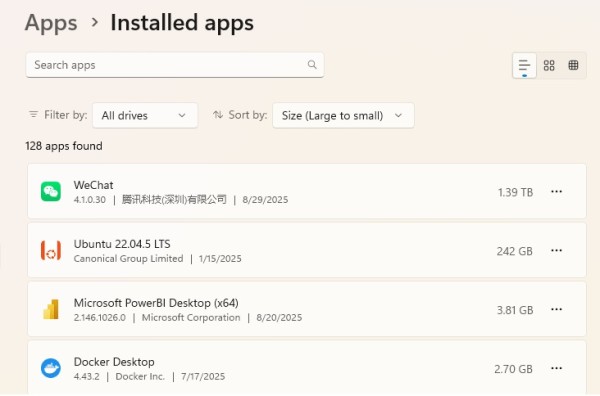Click the WeChat app icon

click(x=51, y=191)
